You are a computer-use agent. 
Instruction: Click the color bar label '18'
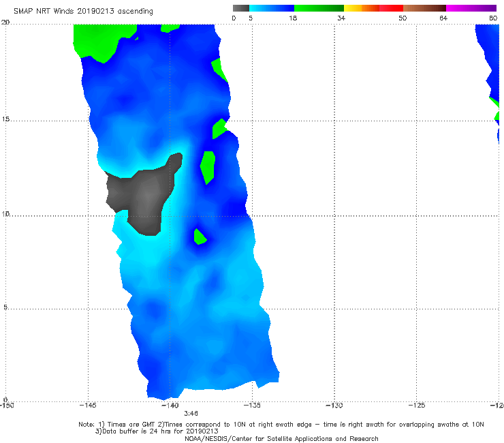pos(293,18)
